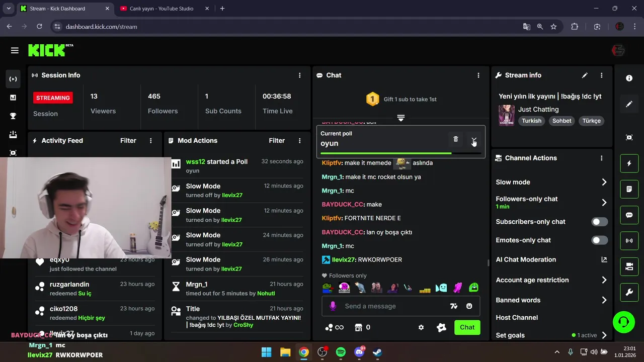The image size is (644, 362).
Task: Toggle the camera Channel Actions widget button
Action: pyautogui.click(x=629, y=267)
